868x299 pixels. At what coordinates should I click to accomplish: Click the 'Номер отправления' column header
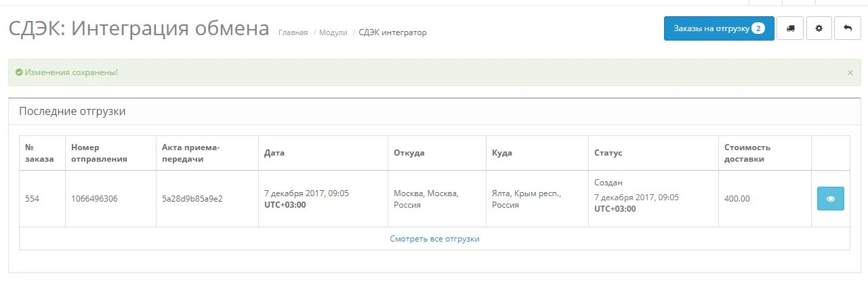coord(111,153)
